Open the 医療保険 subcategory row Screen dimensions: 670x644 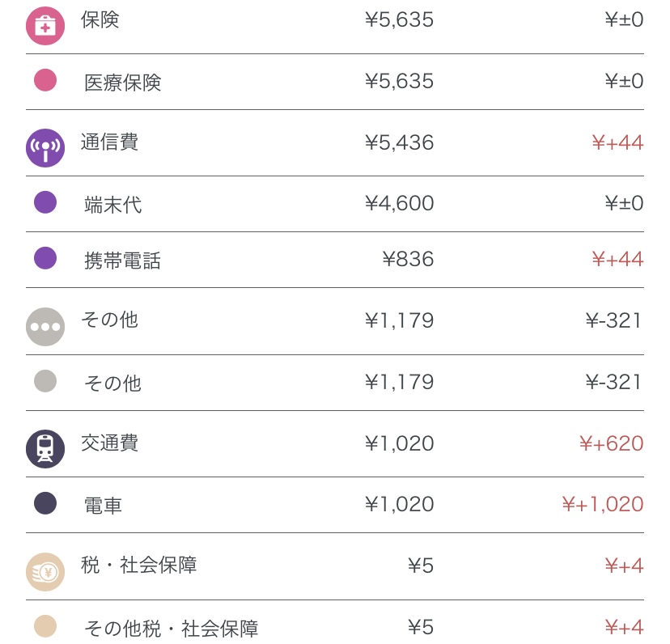123,83
